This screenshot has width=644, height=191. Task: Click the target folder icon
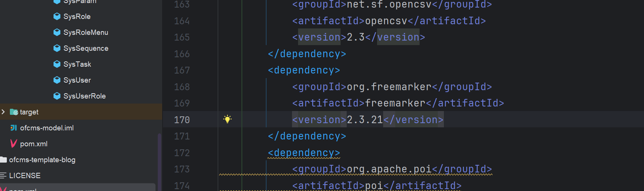pos(14,112)
